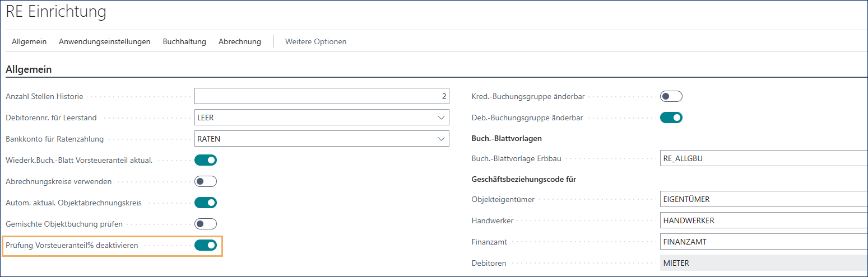Click the Abrechnung menu item
The width and height of the screenshot is (868, 277).
point(240,41)
